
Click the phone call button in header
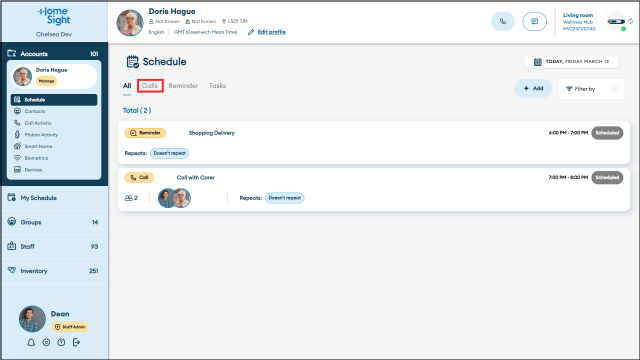point(503,22)
